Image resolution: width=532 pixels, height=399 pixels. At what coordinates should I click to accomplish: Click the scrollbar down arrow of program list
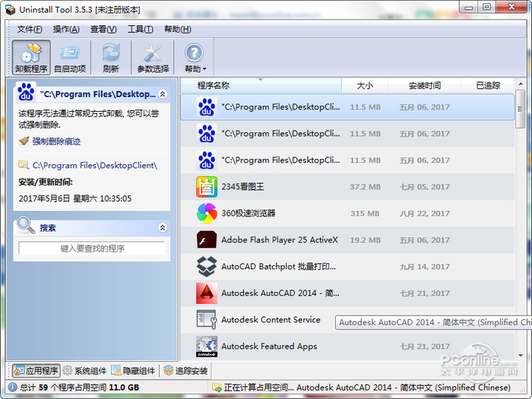521,356
